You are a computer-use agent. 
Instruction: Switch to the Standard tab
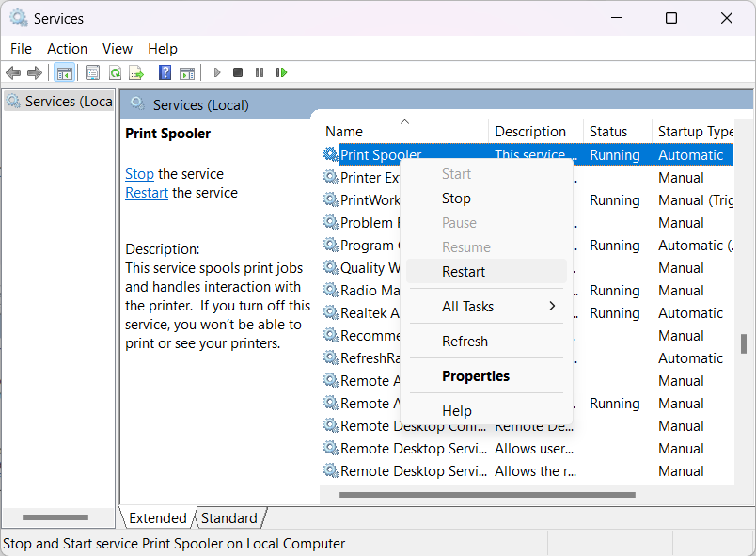pos(229,518)
